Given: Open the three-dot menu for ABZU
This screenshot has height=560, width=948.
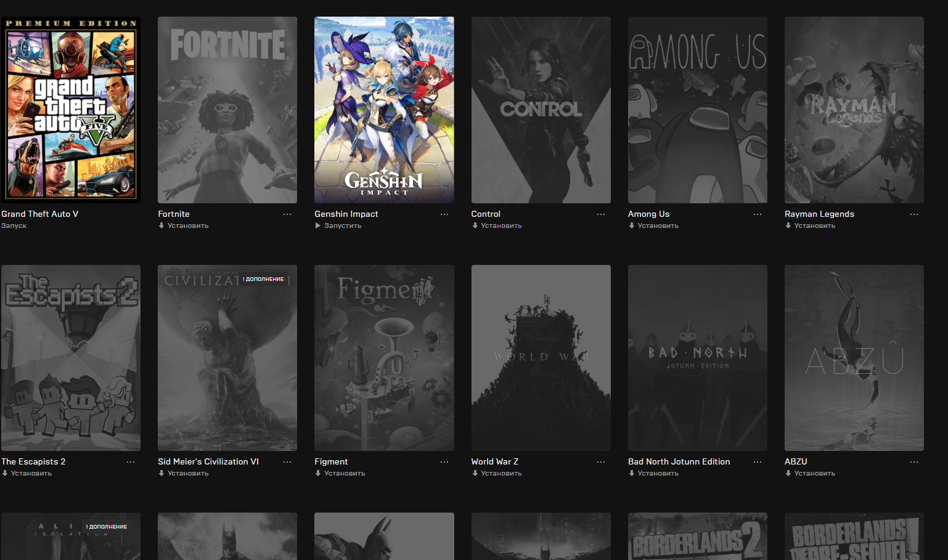Looking at the screenshot, I should 914,462.
